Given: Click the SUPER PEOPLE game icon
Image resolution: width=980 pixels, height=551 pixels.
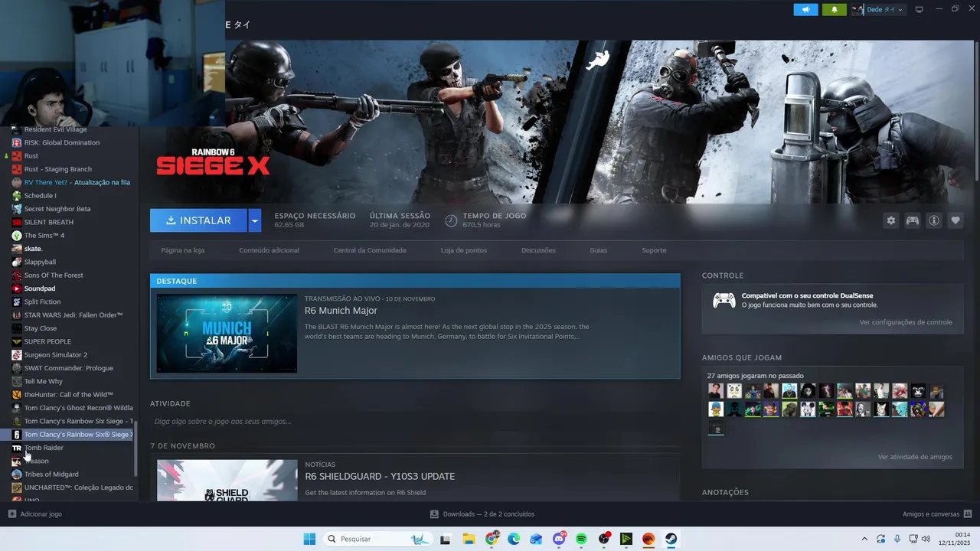Looking at the screenshot, I should point(17,341).
